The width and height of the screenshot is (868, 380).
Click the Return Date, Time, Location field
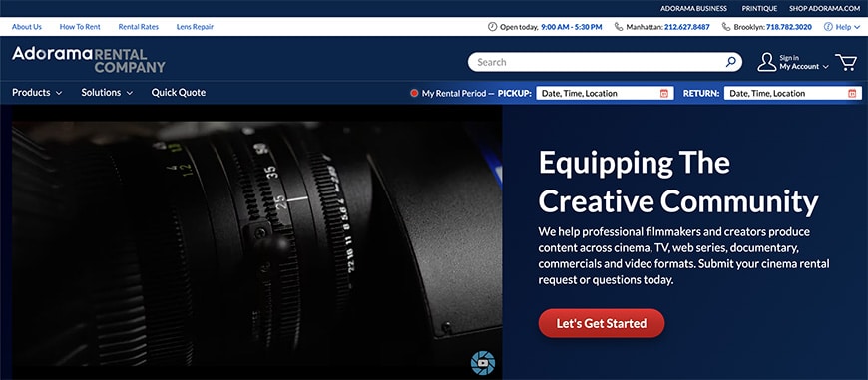point(793,94)
